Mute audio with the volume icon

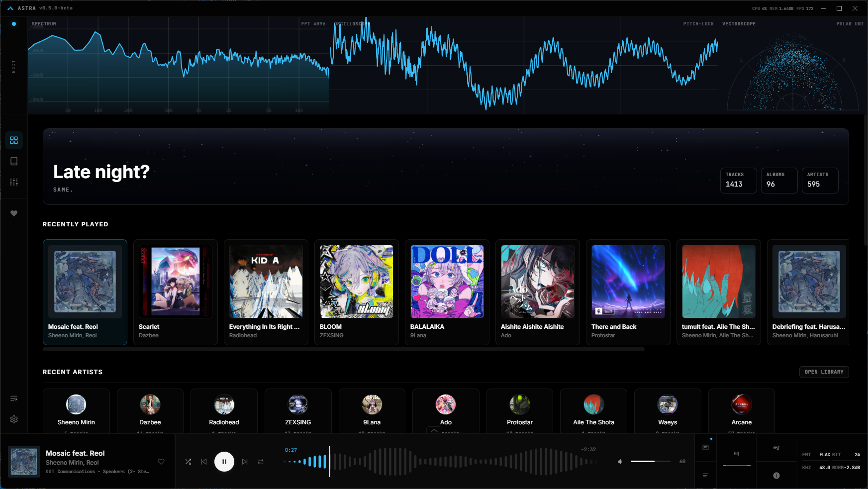[619, 462]
